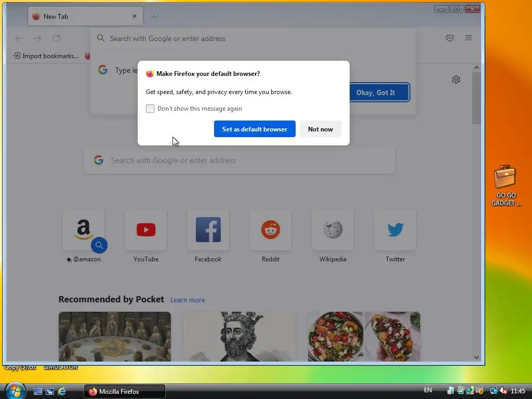The width and height of the screenshot is (532, 399).
Task: Open a new tab with plus icon
Action: (x=154, y=16)
